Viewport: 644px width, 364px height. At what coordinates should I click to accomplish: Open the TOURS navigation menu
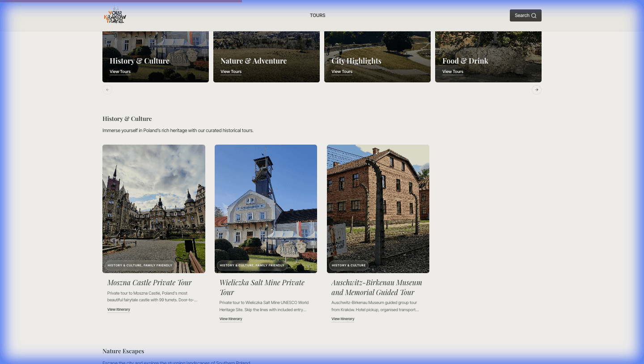[x=318, y=15]
